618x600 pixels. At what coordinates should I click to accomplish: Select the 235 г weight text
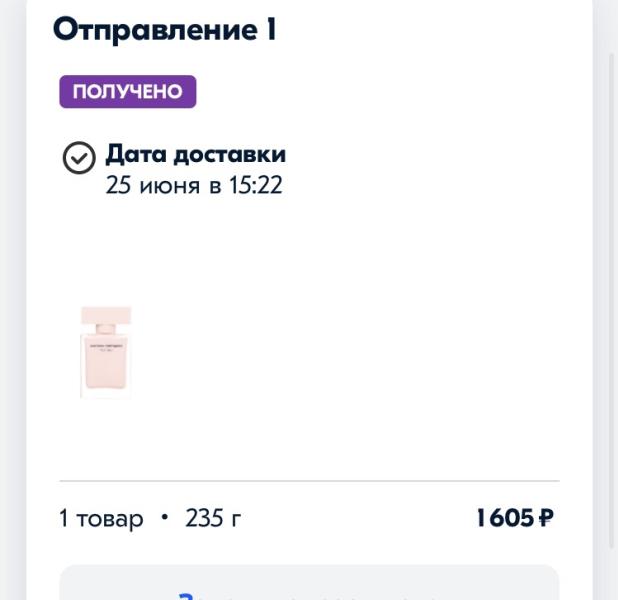click(x=213, y=518)
